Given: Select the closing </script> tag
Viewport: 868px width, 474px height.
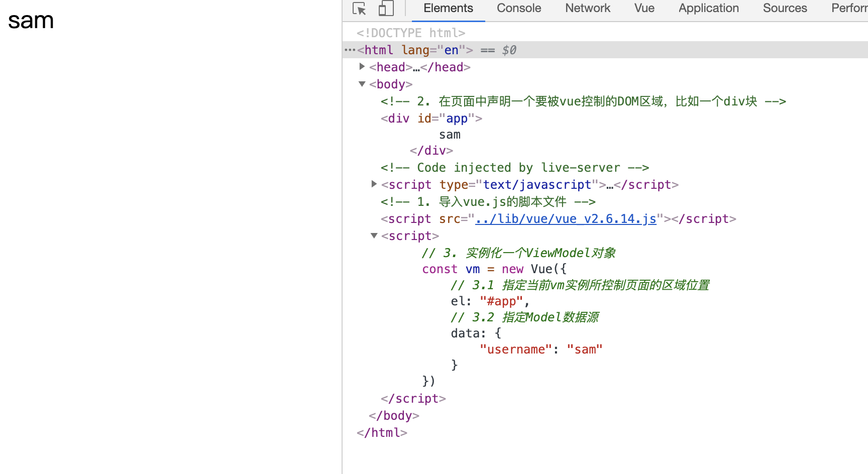Looking at the screenshot, I should click(413, 399).
